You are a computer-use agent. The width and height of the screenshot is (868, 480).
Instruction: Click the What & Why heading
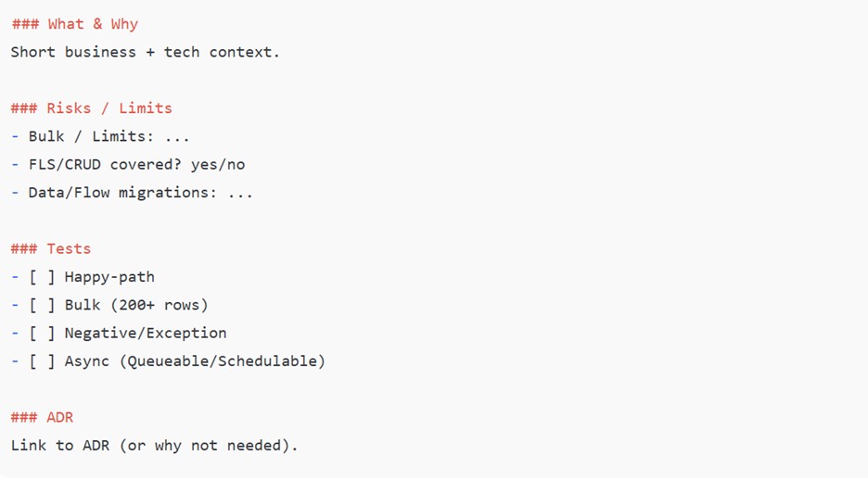point(75,24)
